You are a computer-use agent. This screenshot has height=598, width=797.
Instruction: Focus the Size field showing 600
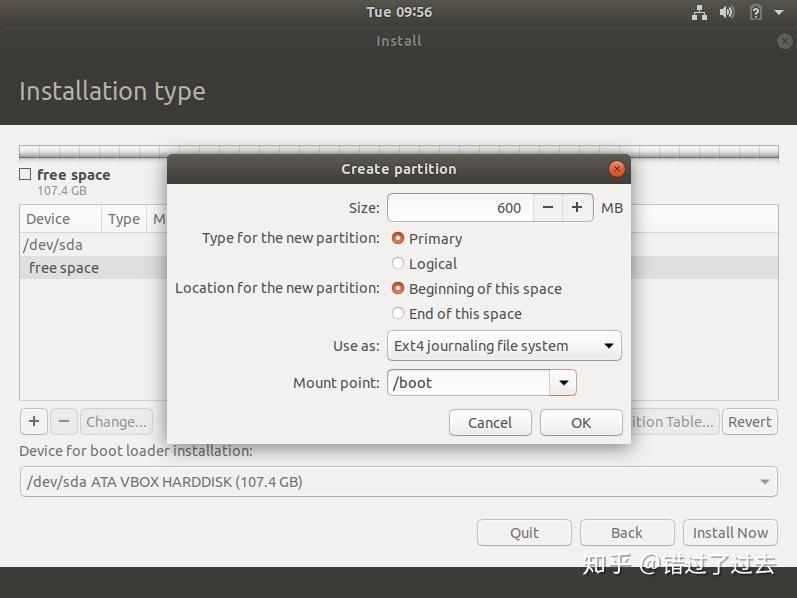[x=460, y=207]
